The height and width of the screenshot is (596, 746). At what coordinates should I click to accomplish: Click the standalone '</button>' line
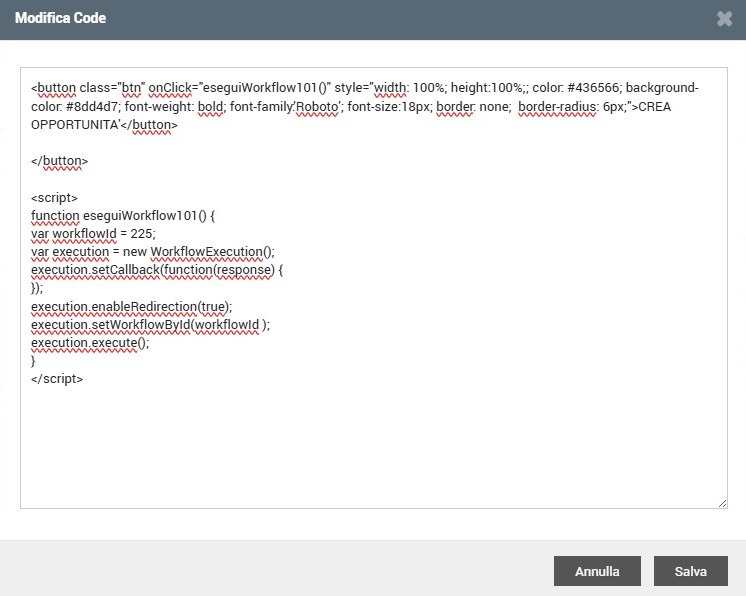pyautogui.click(x=59, y=161)
